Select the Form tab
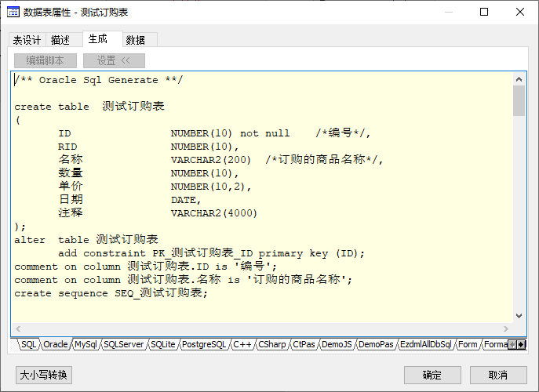Viewport: 539px width, 392px height. click(468, 344)
